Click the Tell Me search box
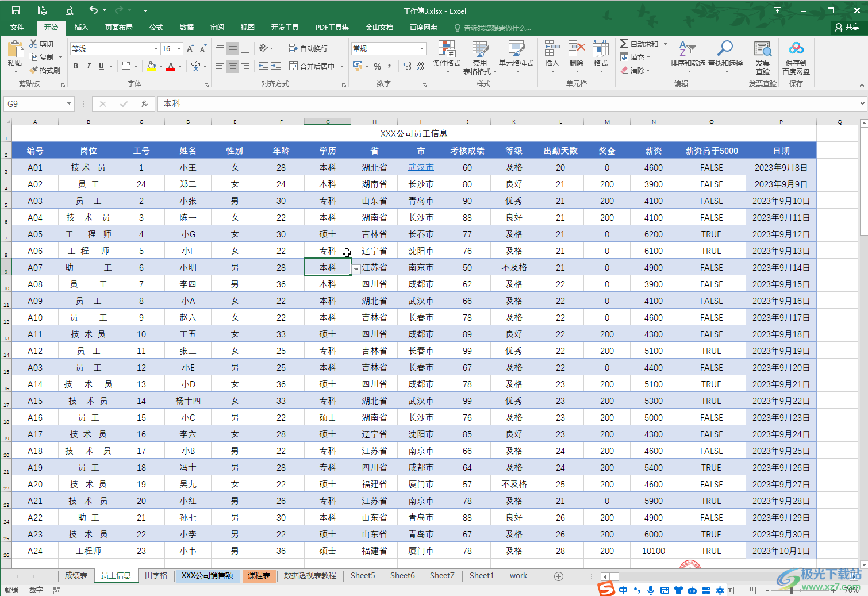 pos(493,28)
